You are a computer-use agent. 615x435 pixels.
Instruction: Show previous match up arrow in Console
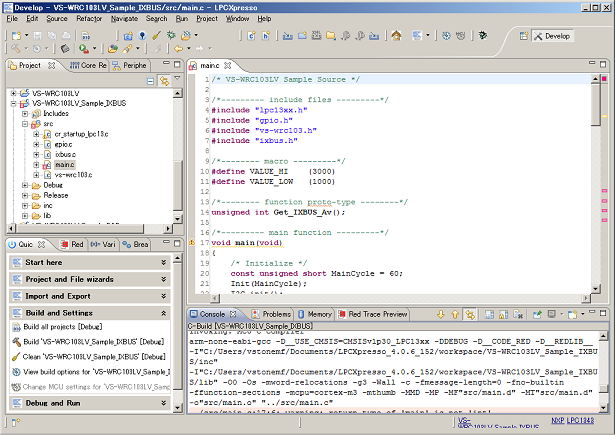tap(455, 314)
